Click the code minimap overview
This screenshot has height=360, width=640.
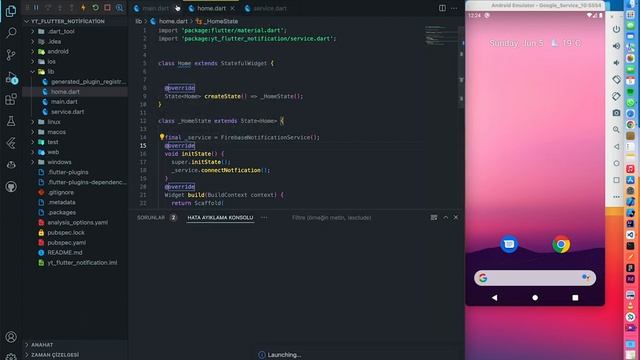[441, 35]
